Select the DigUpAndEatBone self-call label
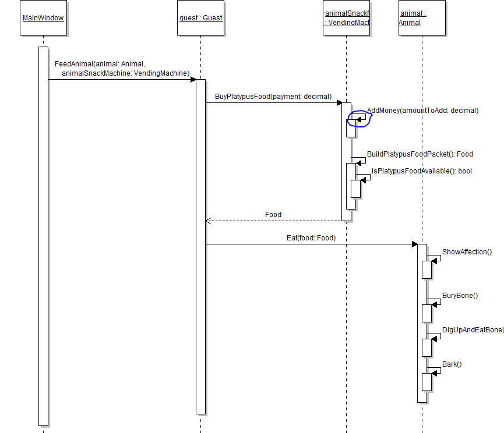Viewport: 504px width, 433px height. click(x=472, y=330)
